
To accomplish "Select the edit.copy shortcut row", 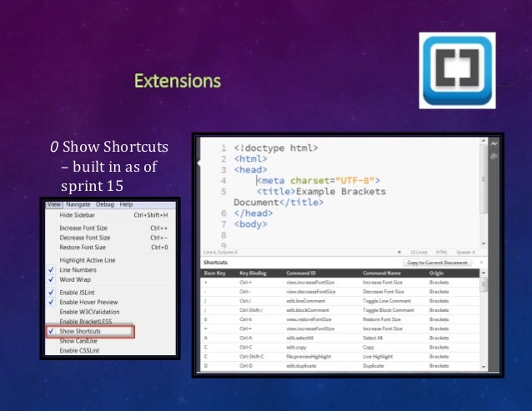I will tap(340, 348).
